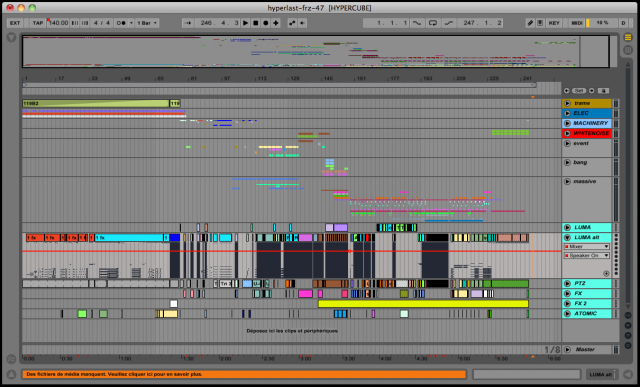Toggle the info view triangle at bottom left
The image size is (640, 387).
(11, 374)
